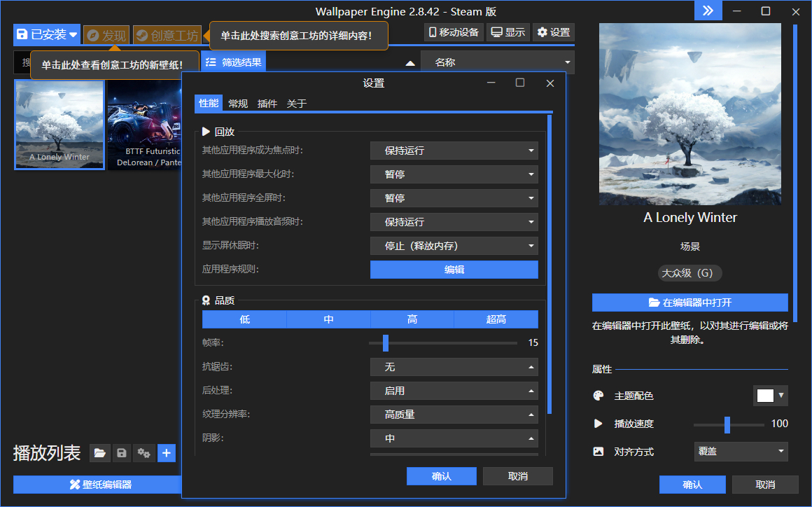Switch to the Workshop tab
The image size is (812, 507).
(167, 35)
